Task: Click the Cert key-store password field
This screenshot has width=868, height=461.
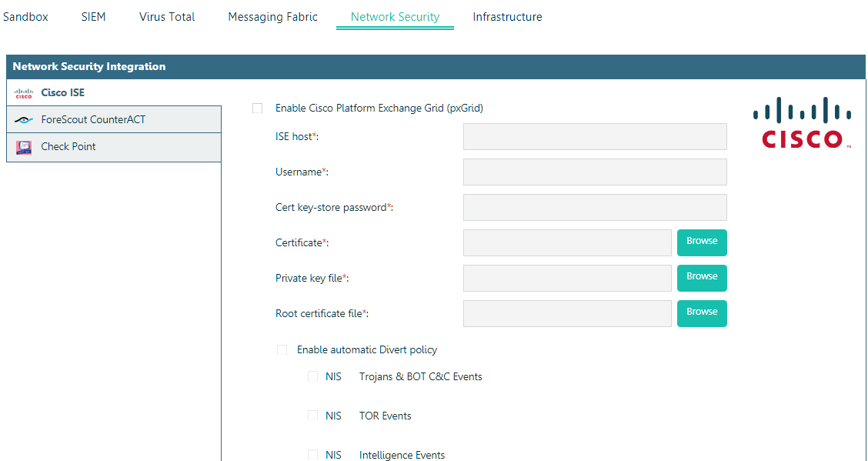Action: coord(595,207)
